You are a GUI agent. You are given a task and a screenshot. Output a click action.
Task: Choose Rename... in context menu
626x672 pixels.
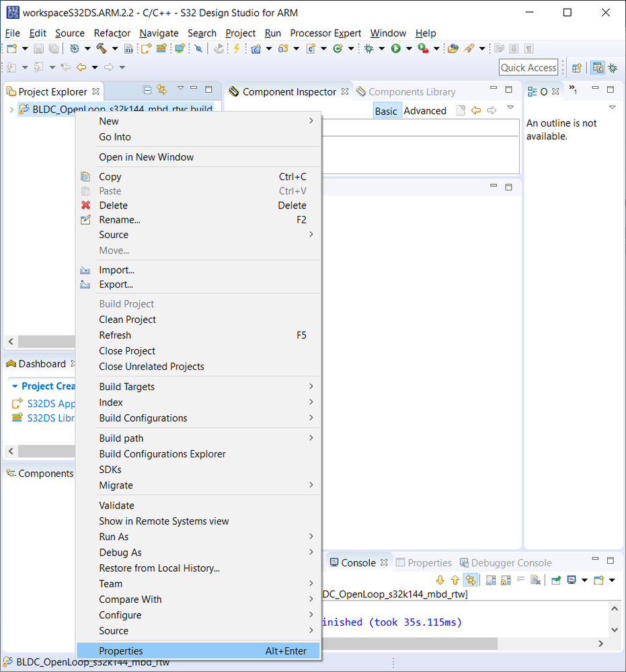click(x=198, y=220)
